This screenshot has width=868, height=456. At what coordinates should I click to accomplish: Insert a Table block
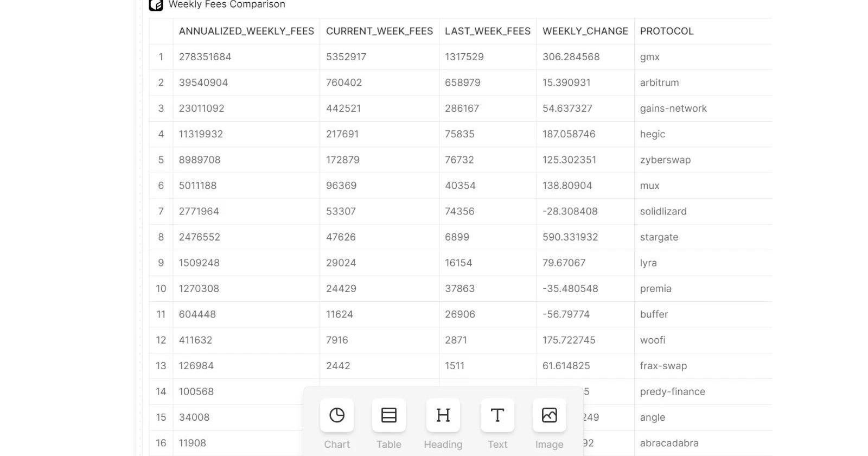tap(389, 415)
